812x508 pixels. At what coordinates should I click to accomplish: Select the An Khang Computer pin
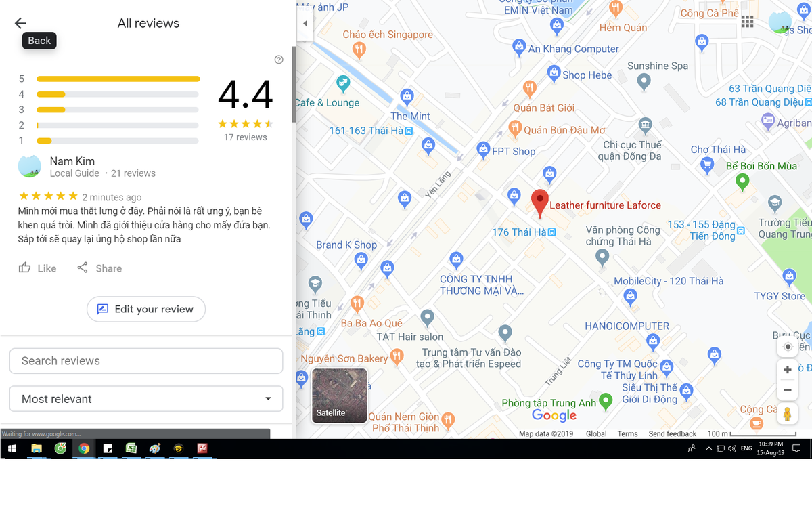(x=520, y=47)
